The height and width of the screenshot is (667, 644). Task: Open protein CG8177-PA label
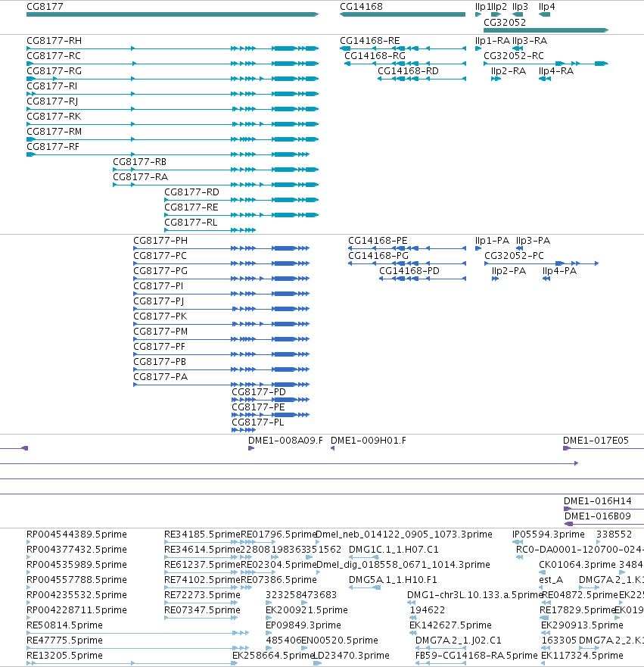(x=160, y=377)
